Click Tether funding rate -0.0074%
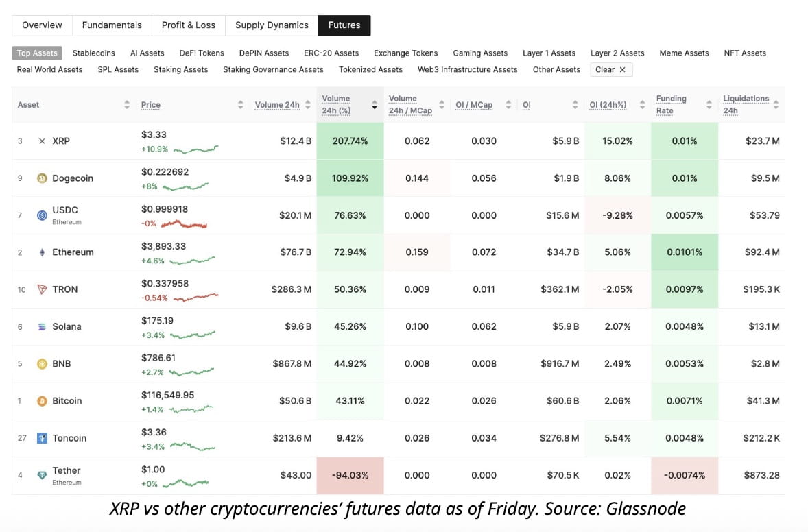808x532 pixels. 685,475
